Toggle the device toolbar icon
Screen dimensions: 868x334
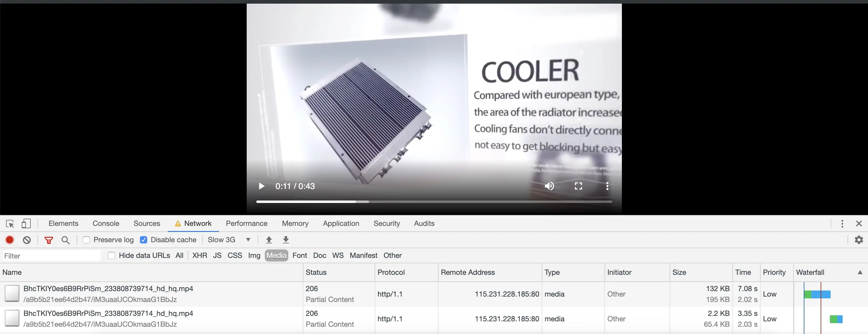26,224
